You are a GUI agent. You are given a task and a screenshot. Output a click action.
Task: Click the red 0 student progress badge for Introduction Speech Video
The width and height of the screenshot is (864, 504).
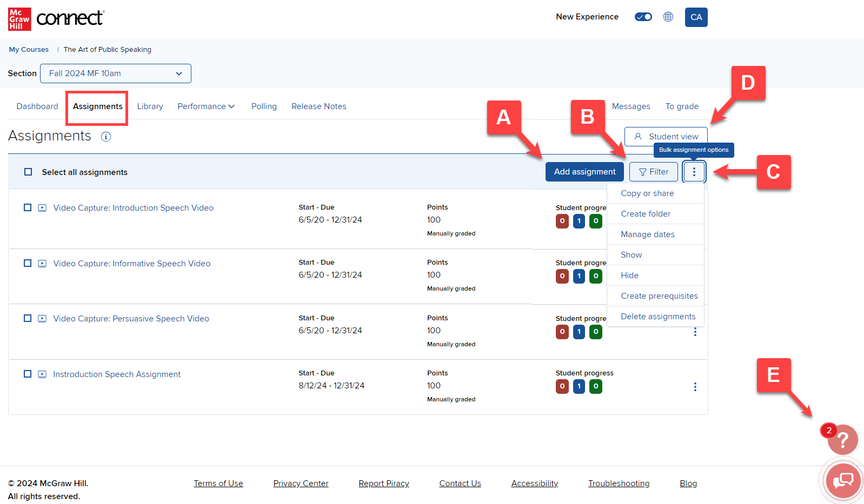[x=562, y=221]
